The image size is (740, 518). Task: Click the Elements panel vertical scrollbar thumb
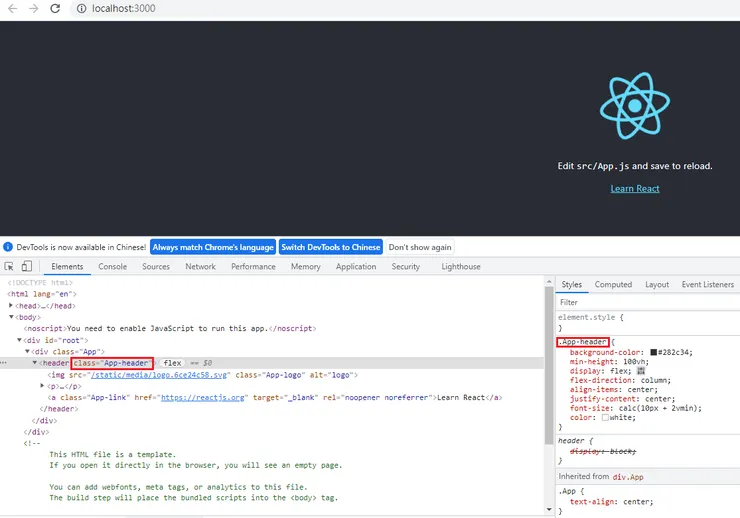[549, 365]
